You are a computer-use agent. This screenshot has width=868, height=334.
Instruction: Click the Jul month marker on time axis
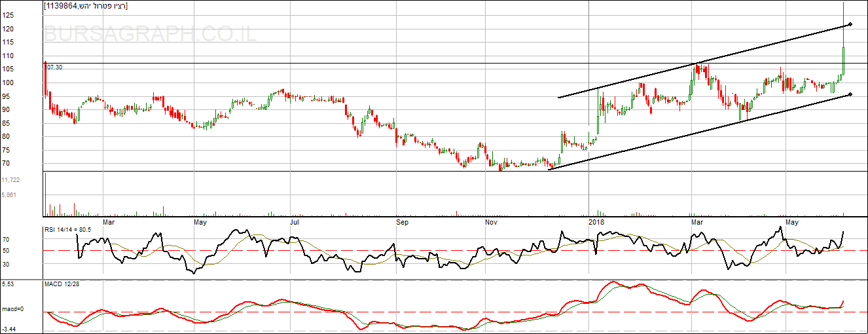[x=295, y=222]
